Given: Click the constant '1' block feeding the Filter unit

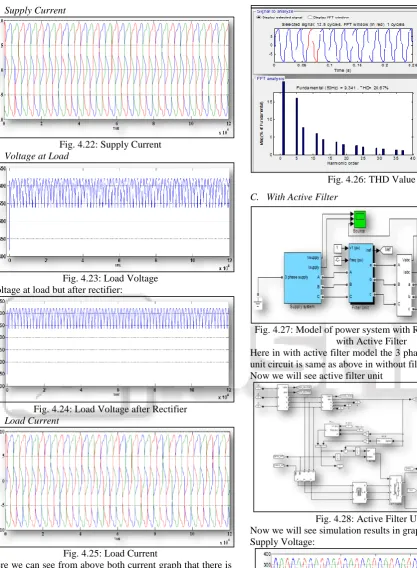Looking at the screenshot, I should (x=337, y=248).
